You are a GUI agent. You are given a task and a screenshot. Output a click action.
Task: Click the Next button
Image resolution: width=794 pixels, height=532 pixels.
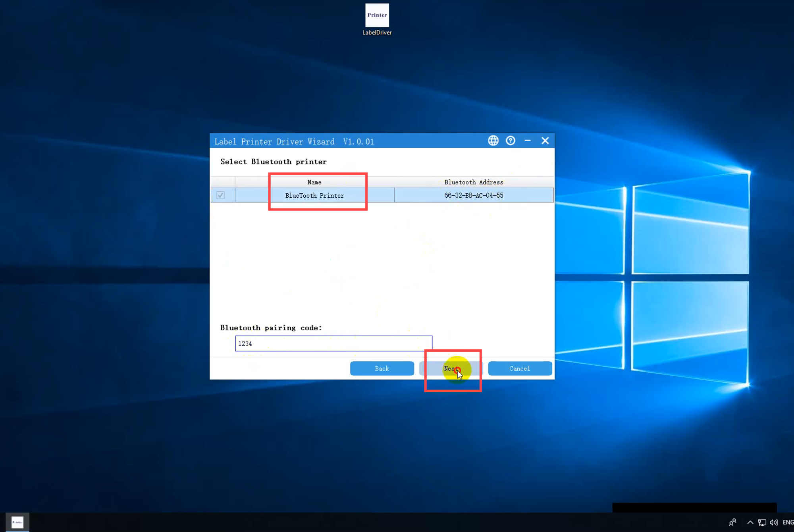click(x=451, y=368)
